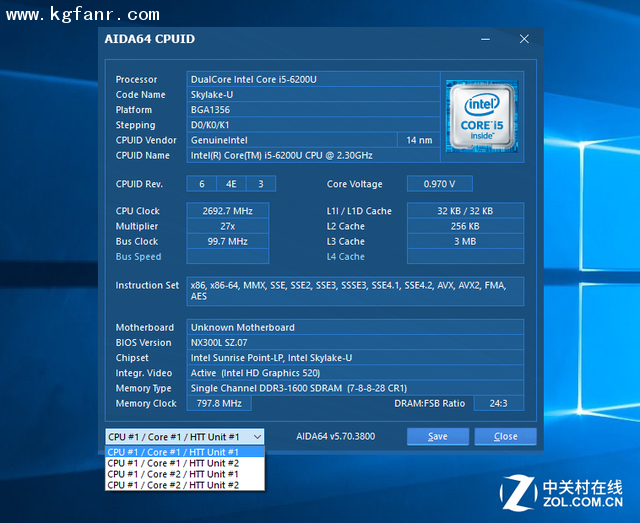Click the Active (Intel HD Graphics 520) value

coord(355,373)
